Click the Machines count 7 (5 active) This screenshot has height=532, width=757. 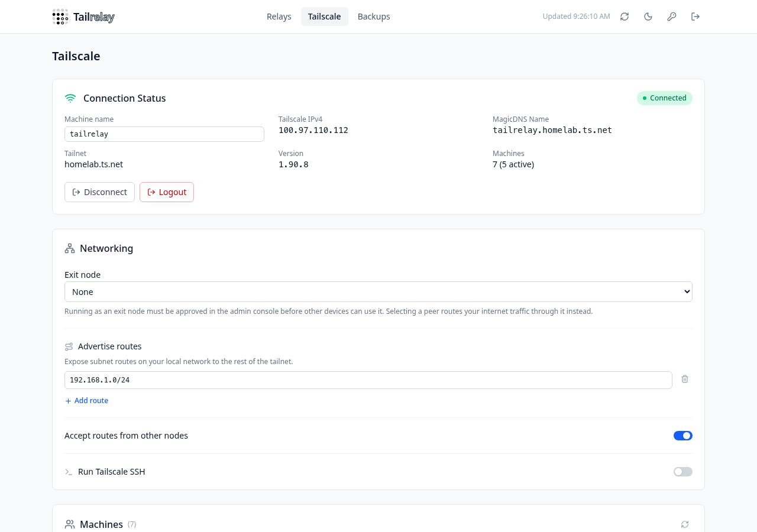[513, 164]
